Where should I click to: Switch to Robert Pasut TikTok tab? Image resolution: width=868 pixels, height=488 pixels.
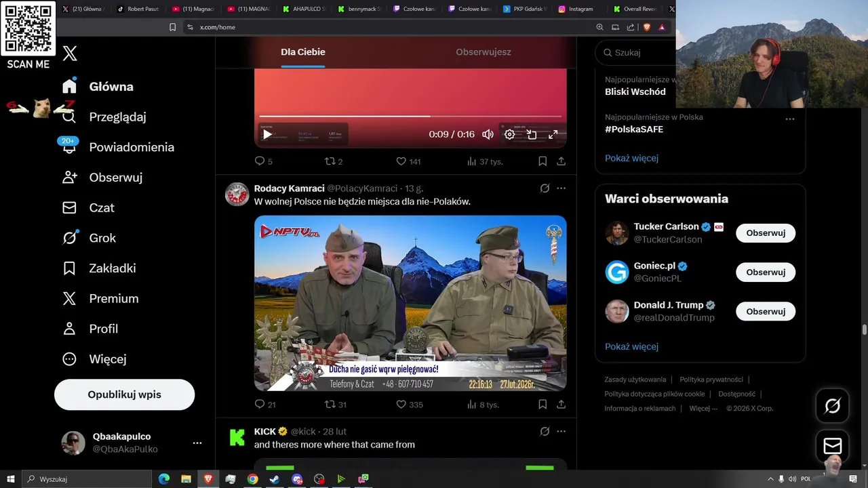point(138,9)
